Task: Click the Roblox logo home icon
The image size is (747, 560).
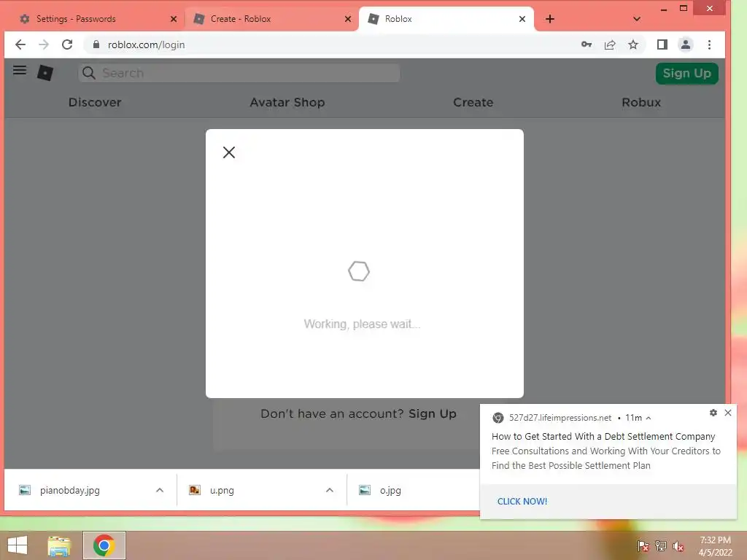Action: 45,73
